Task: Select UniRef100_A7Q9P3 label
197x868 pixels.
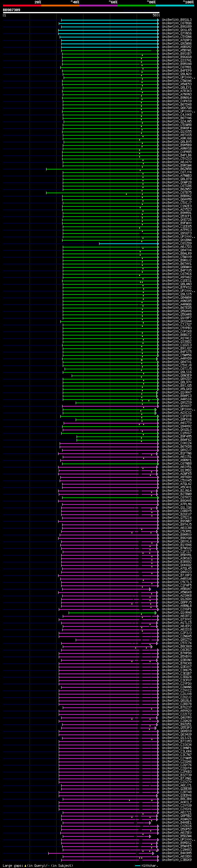Action: pyautogui.click(x=177, y=40)
